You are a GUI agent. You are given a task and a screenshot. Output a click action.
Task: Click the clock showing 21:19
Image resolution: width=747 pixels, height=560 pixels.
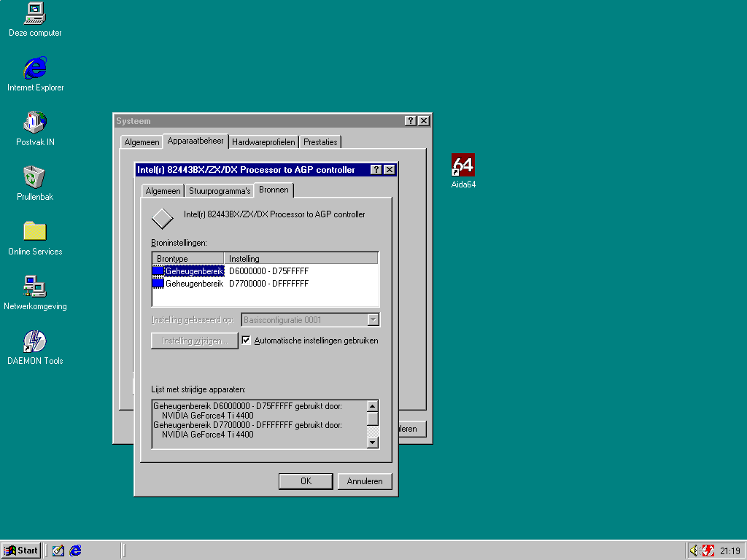click(729, 551)
